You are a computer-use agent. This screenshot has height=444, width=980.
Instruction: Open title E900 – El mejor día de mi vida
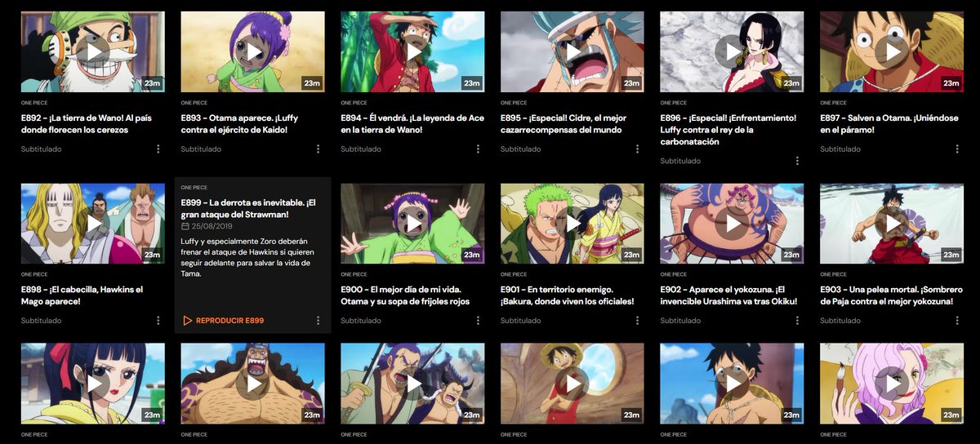coord(406,295)
